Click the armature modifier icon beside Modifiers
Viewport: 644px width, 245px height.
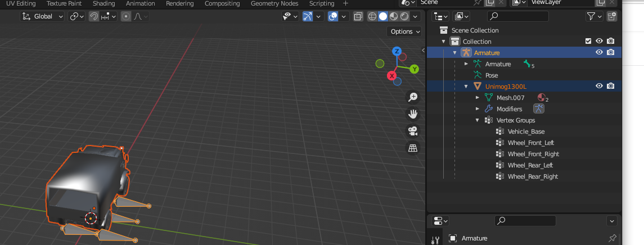pyautogui.click(x=538, y=109)
